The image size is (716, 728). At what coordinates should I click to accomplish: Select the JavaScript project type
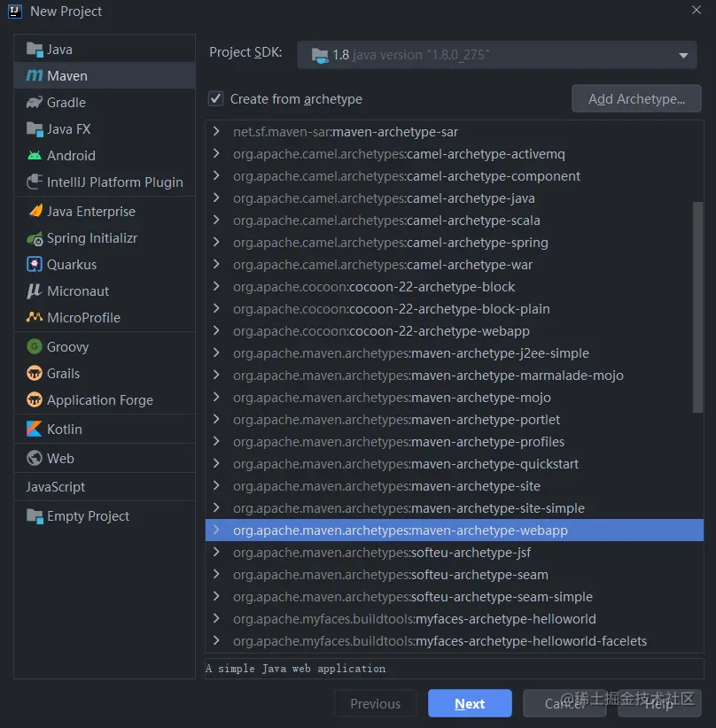[55, 486]
